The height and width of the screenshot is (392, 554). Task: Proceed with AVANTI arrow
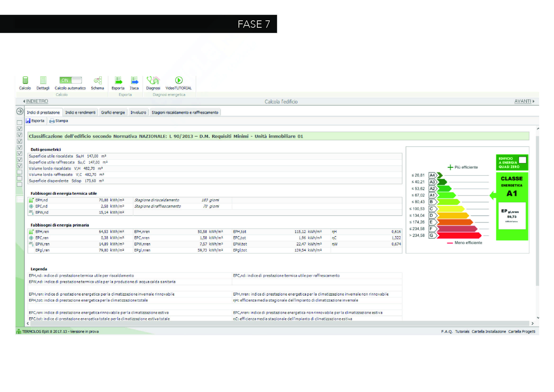tap(524, 101)
